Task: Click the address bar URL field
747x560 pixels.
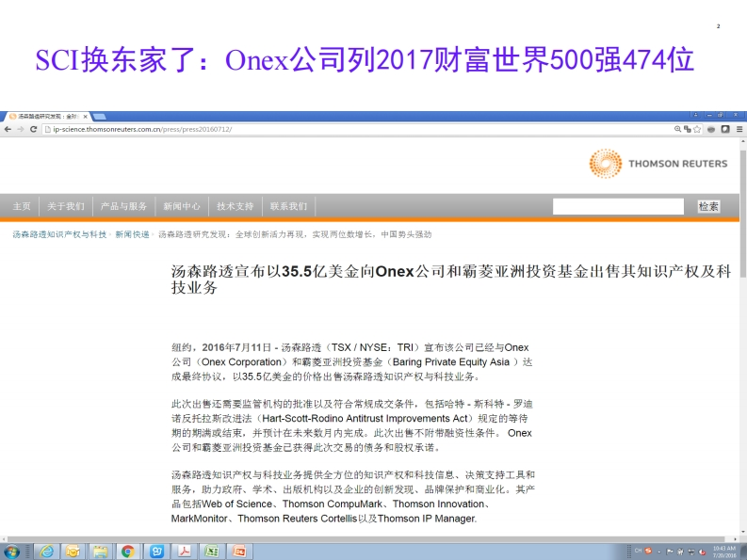Action: 357,129
